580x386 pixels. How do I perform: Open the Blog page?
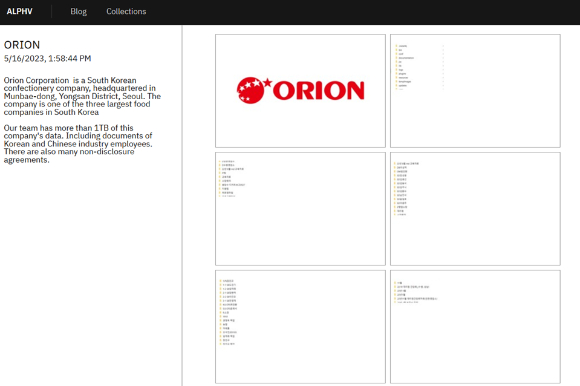coord(78,11)
